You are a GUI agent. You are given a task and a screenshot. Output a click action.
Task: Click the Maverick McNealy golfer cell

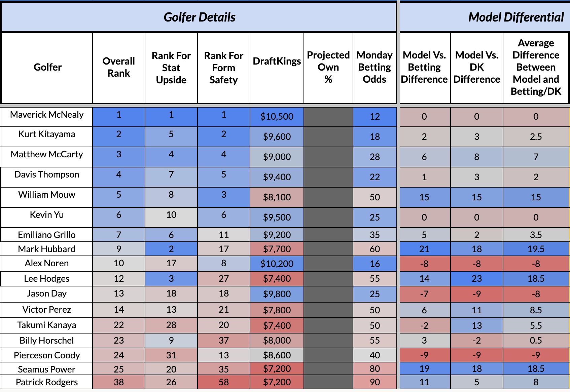point(47,115)
